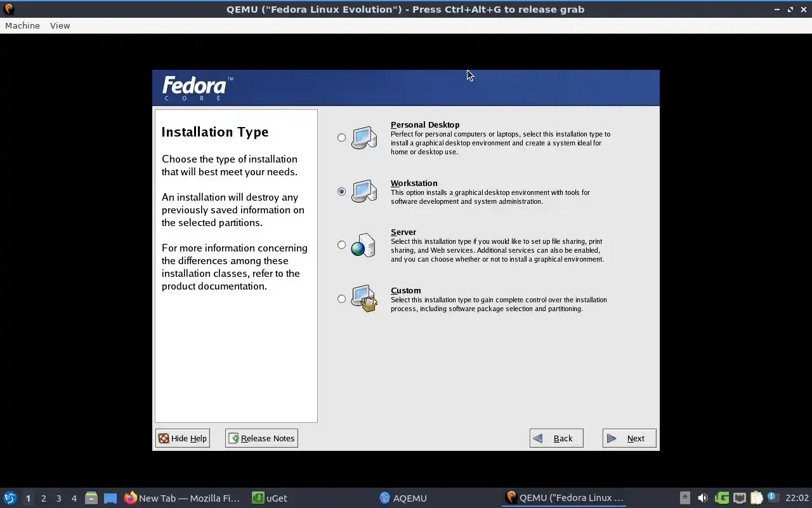812x508 pixels.
Task: Choose the Custom installation radio button
Action: pyautogui.click(x=341, y=298)
